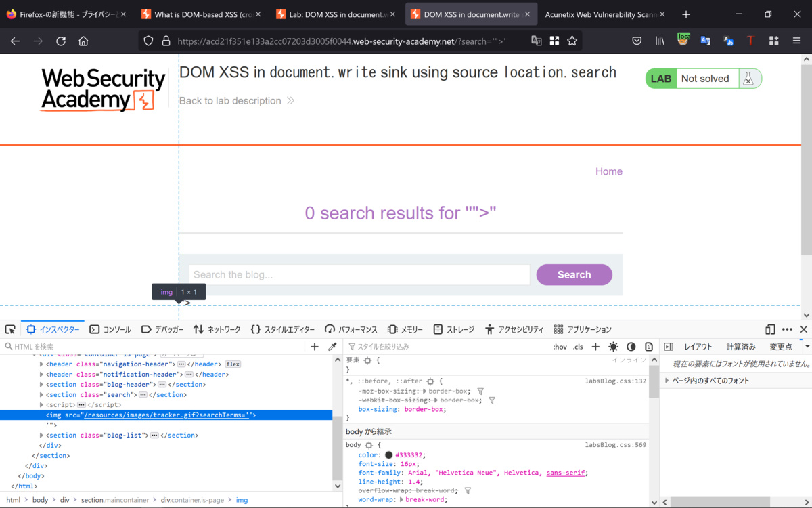Focus the HTML を検索 search field
Image resolution: width=812 pixels, height=508 pixels.
tap(156, 347)
